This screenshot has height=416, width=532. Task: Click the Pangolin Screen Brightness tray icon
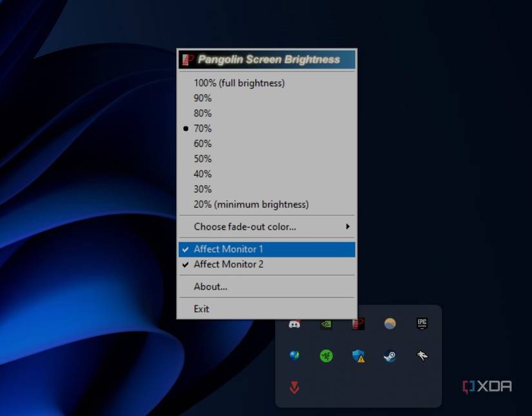pos(359,324)
